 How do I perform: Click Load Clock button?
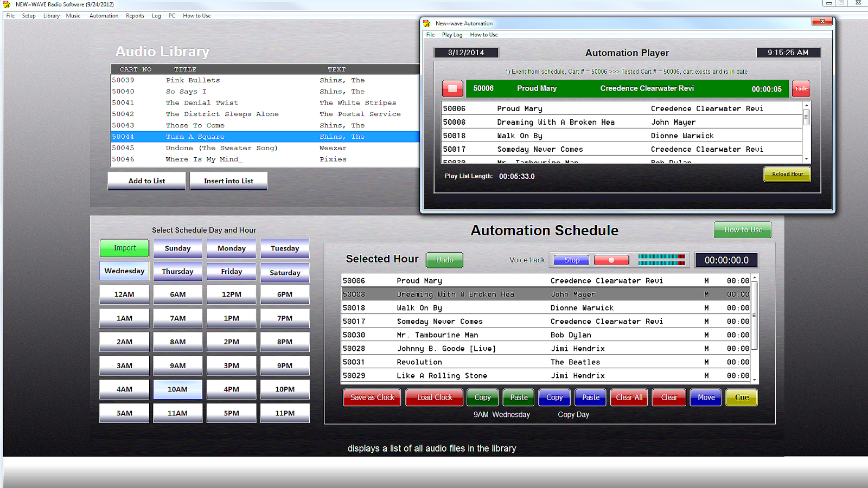[434, 397]
